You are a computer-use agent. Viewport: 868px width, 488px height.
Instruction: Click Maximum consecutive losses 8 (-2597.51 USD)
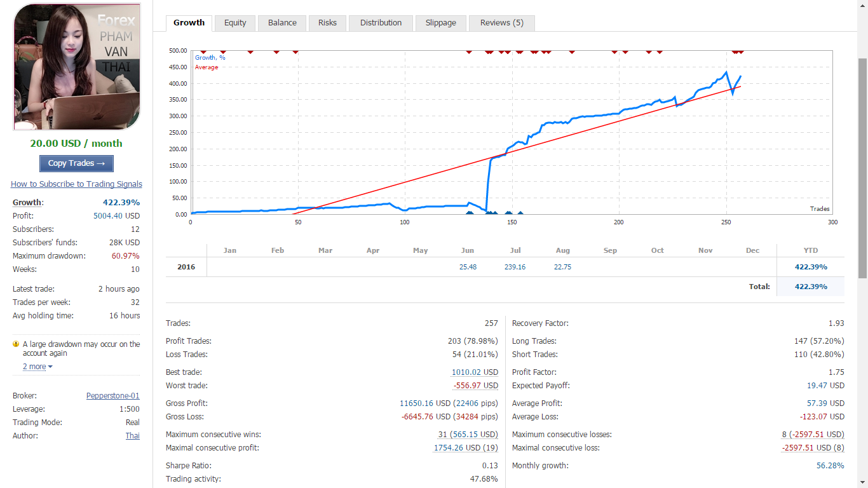[813, 435]
